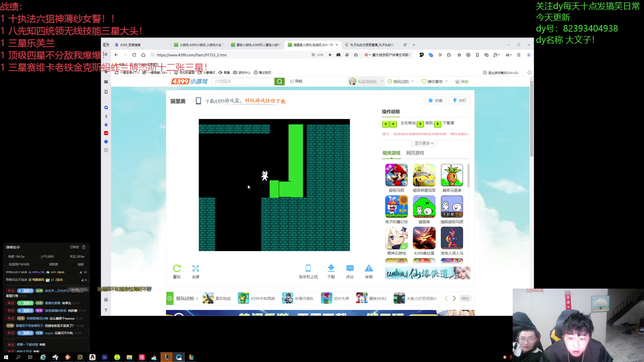Click zoom 125% indicator in address bar
This screenshot has width=644, height=362.
(x=317, y=55)
